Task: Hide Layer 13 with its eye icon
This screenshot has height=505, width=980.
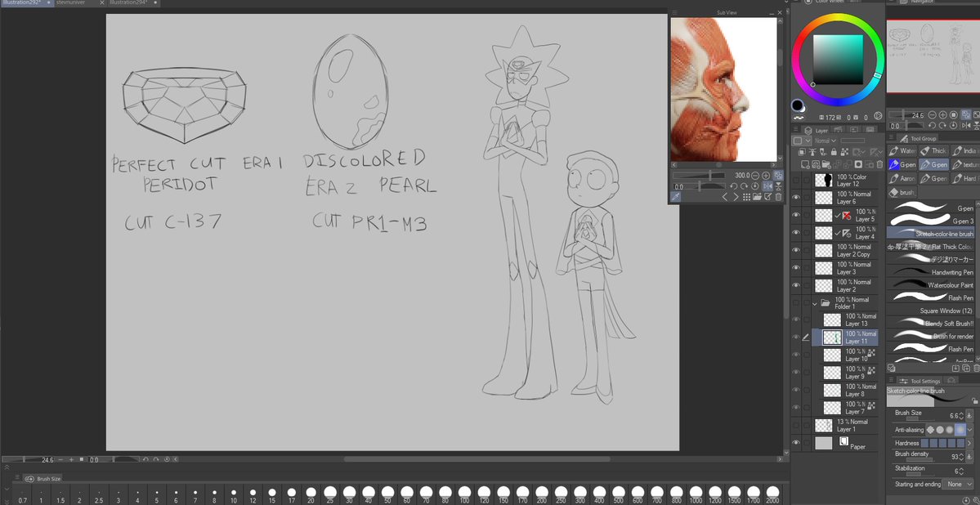Action: (795, 320)
